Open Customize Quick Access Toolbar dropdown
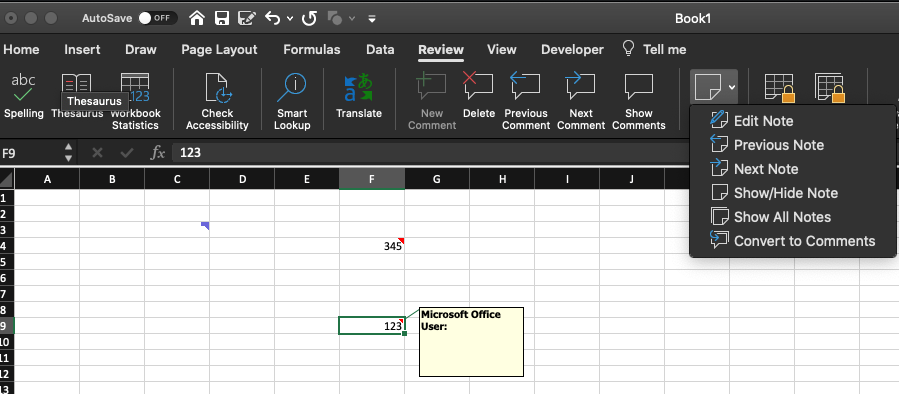This screenshot has width=899, height=394. (x=372, y=18)
